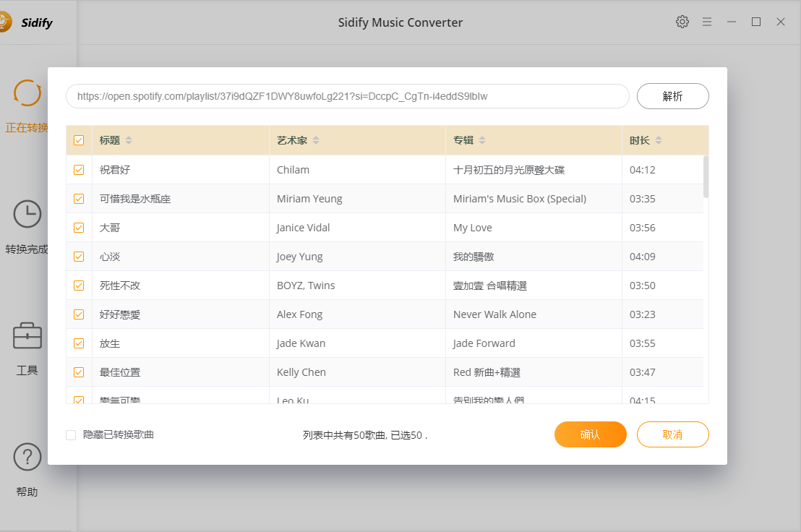This screenshot has height=532, width=801.
Task: Sort by 艺术家 artist column arrows
Action: [316, 140]
